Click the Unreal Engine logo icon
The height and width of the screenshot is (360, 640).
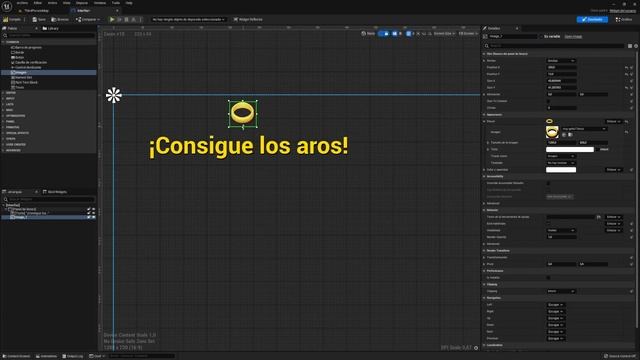click(7, 6)
